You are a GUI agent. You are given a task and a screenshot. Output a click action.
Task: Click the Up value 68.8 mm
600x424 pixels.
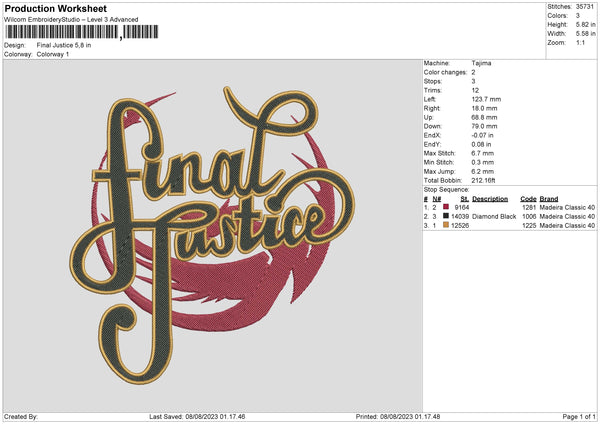pos(484,117)
